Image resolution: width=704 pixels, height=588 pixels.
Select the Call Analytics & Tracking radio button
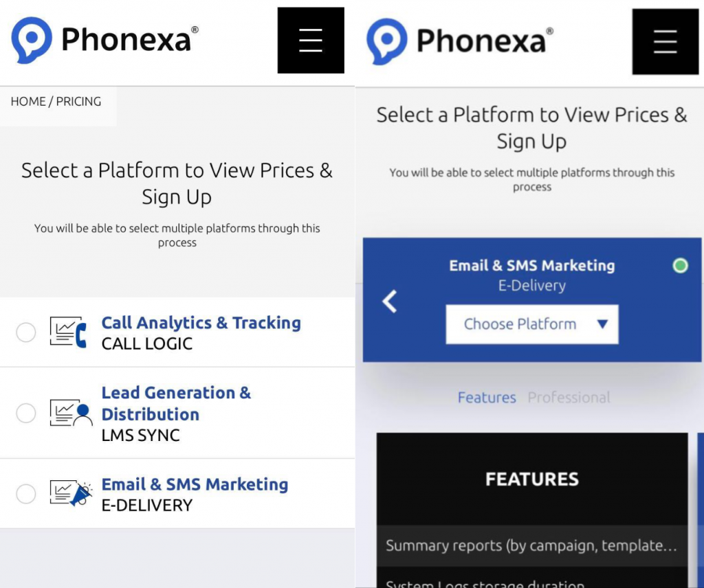coord(26,332)
